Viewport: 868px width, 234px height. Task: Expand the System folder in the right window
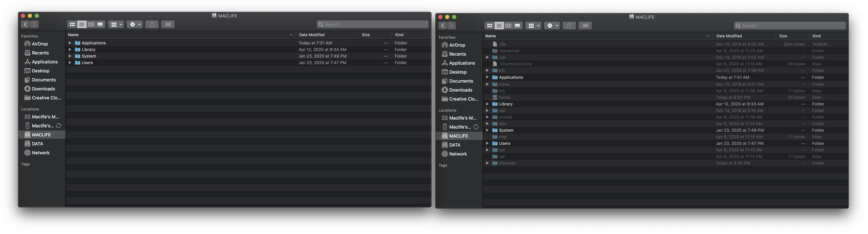487,130
